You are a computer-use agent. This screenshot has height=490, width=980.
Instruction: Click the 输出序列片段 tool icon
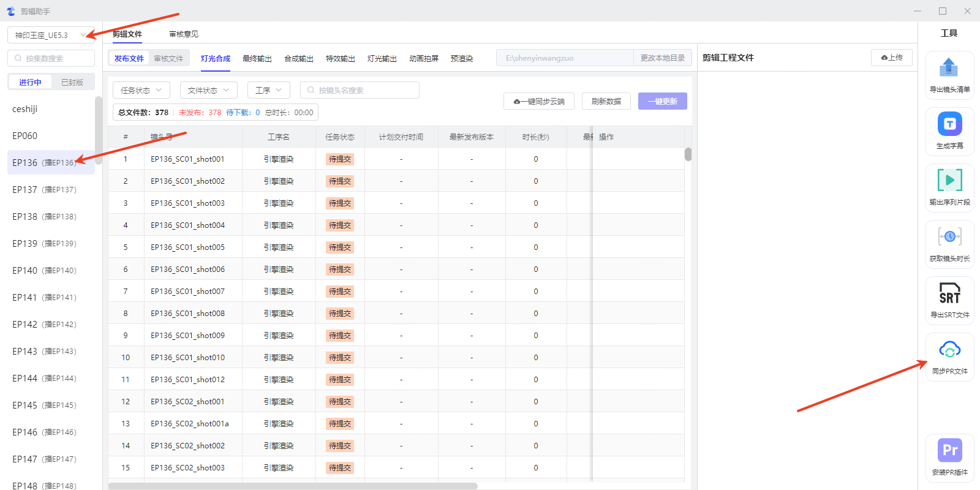949,181
